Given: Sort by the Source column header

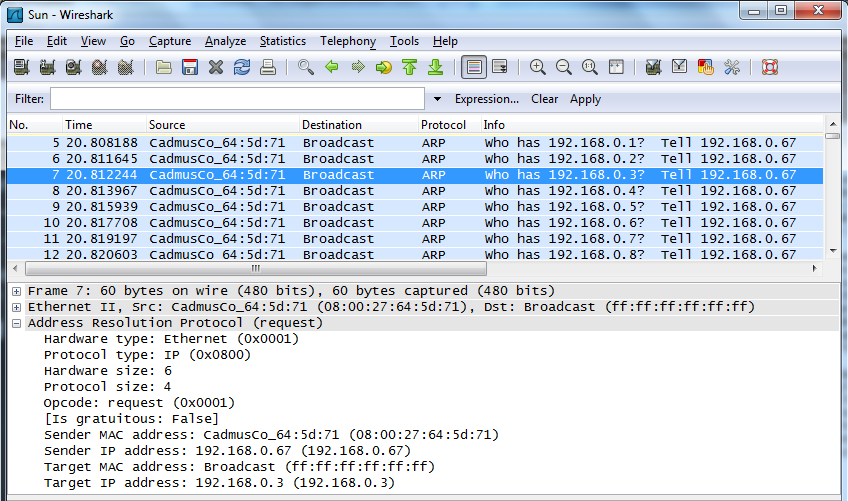Looking at the screenshot, I should [222, 125].
